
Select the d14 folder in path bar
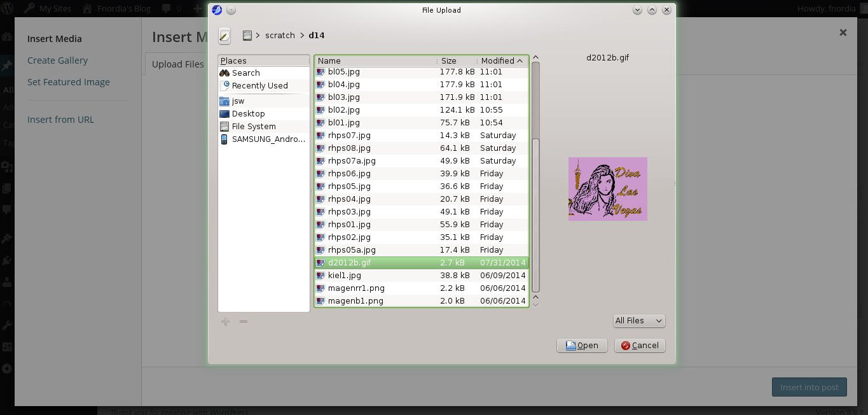point(317,36)
